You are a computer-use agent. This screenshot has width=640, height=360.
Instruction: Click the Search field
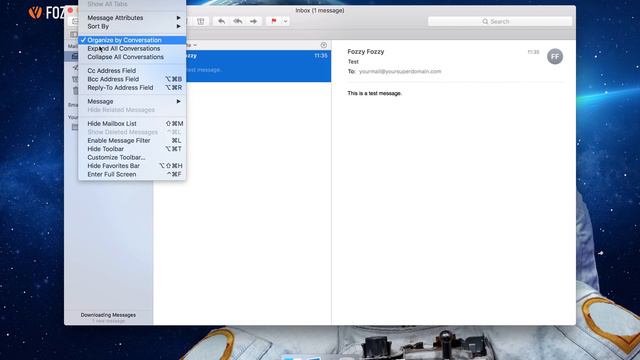pyautogui.click(x=500, y=21)
